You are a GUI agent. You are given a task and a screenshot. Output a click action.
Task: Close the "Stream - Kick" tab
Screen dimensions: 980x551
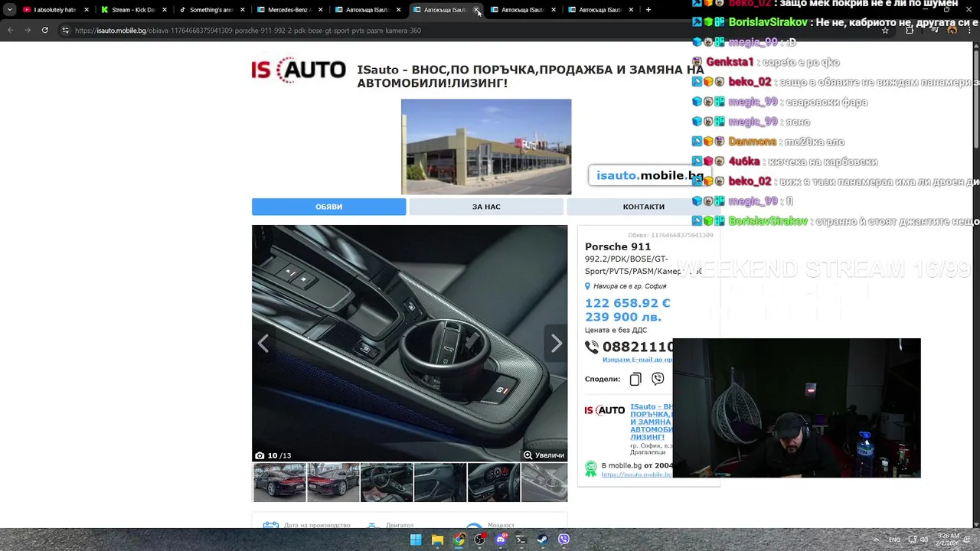click(164, 10)
